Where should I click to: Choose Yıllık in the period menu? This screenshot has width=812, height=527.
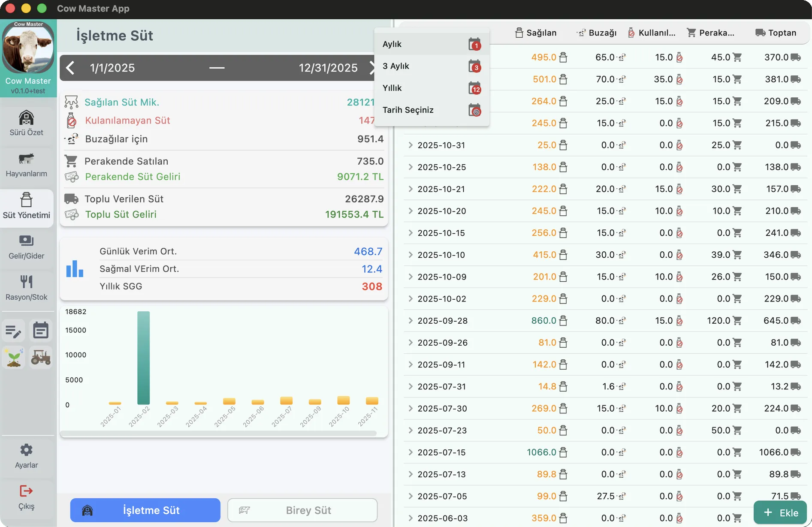coord(431,88)
